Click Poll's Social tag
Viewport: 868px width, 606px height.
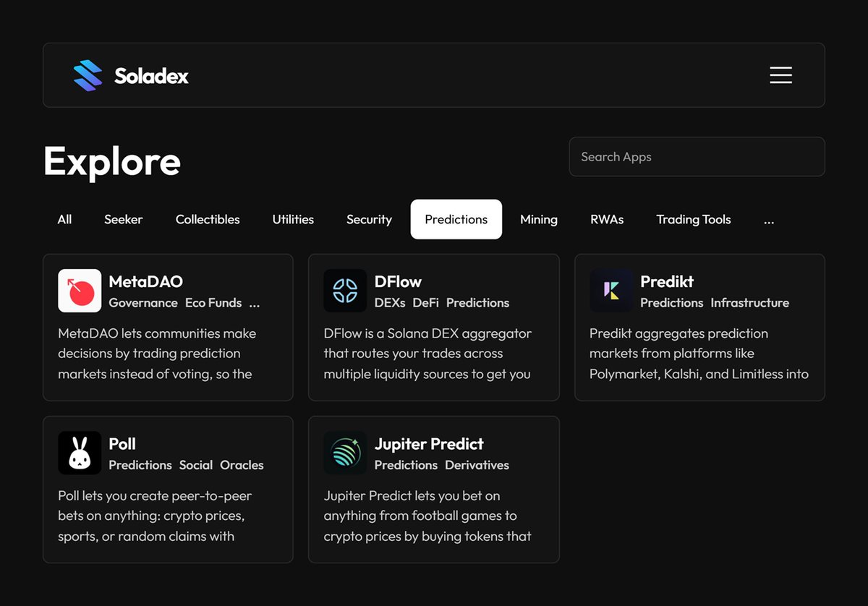point(196,465)
